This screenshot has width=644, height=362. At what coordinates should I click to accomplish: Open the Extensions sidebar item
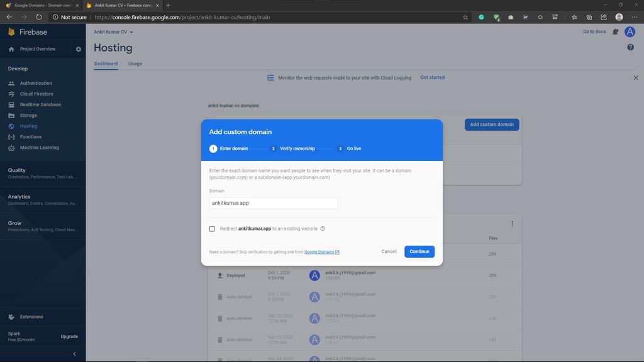[31, 317]
